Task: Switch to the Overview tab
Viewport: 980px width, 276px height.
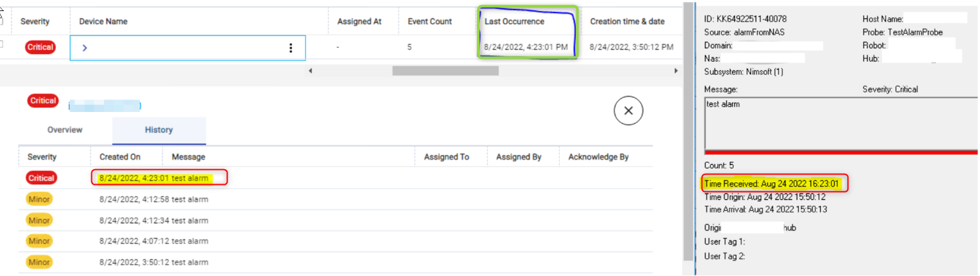Action: [x=65, y=130]
